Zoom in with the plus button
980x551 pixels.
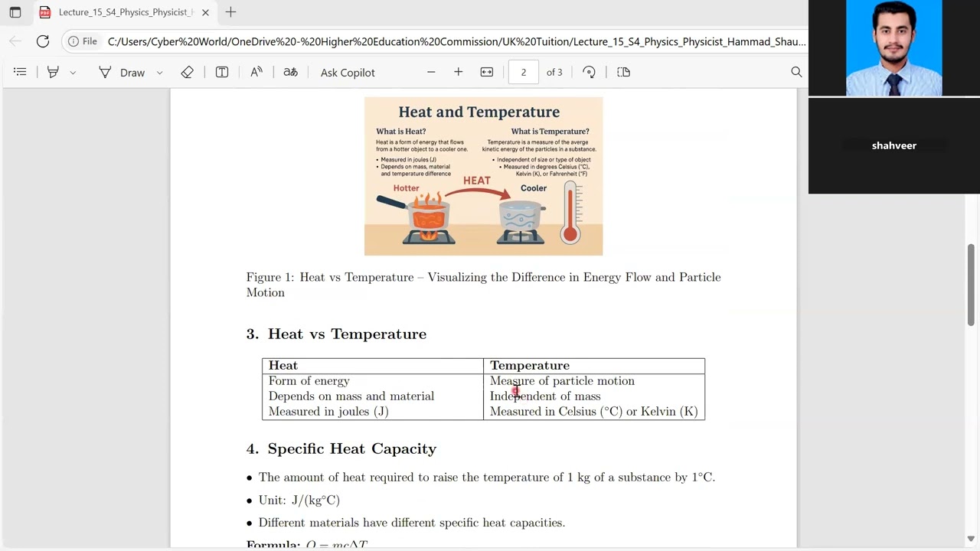coord(458,72)
